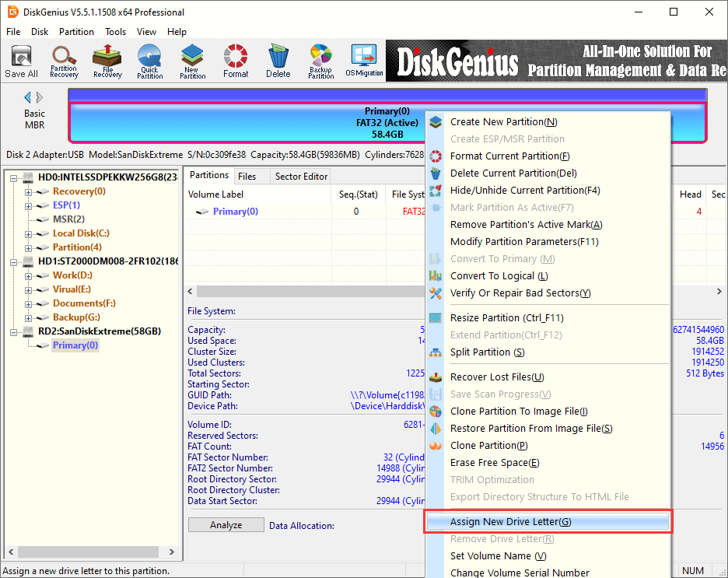The image size is (728, 578).
Task: Open the Partition menu
Action: 76,32
